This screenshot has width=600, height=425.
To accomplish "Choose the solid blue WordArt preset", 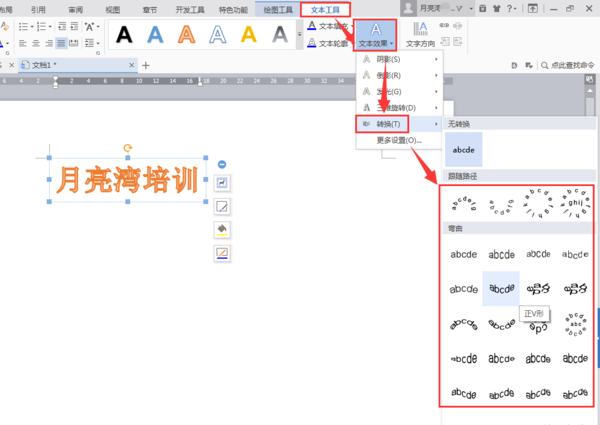I will [155, 34].
